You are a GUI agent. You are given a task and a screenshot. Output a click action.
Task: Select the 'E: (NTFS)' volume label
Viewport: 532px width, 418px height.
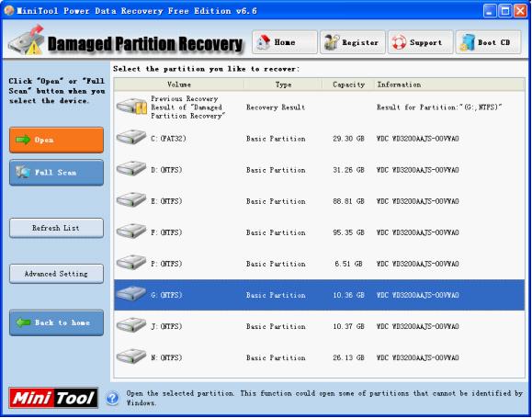pos(166,201)
